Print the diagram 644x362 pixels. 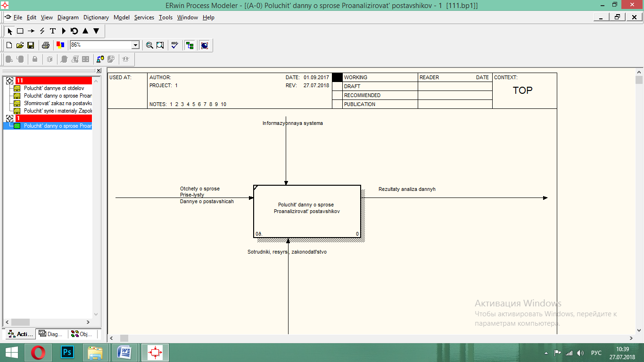click(x=46, y=45)
